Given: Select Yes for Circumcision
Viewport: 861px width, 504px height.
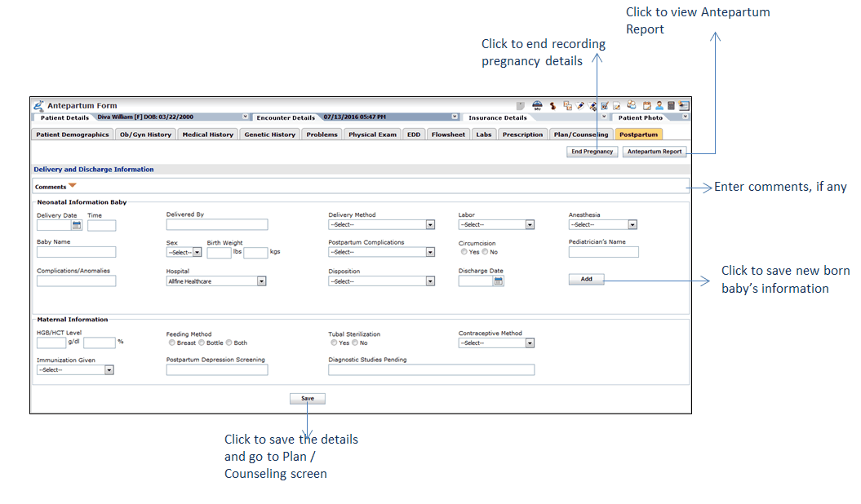Looking at the screenshot, I should coord(464,252).
